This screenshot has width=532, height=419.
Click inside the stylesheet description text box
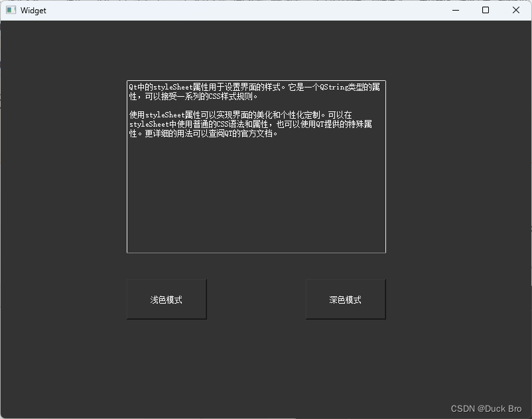point(255,186)
